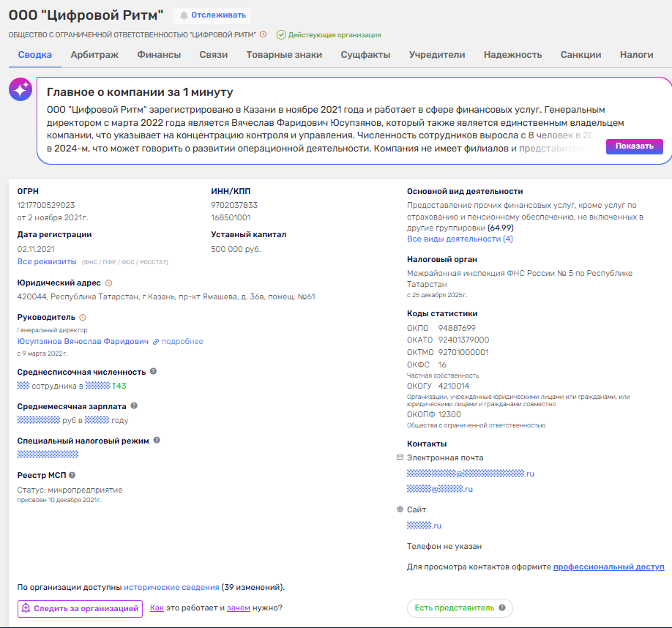Click the green checkmark icon of Действующая организация
This screenshot has width=672, height=628.
(x=281, y=34)
